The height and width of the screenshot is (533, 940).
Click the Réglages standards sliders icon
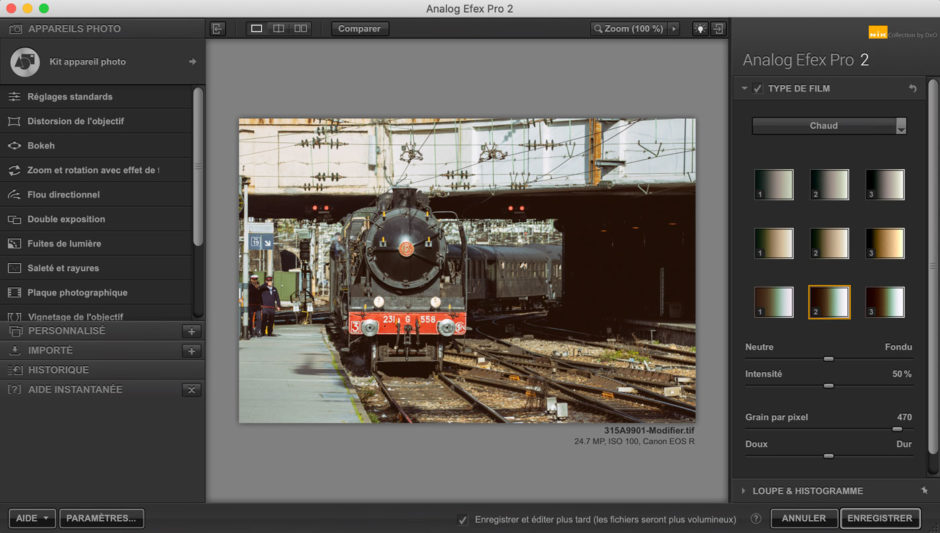tap(14, 97)
